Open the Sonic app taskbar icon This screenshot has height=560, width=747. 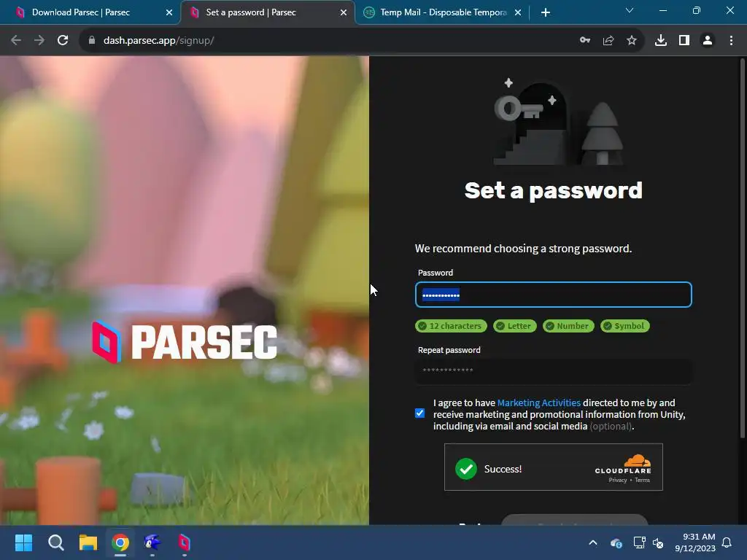(x=152, y=542)
